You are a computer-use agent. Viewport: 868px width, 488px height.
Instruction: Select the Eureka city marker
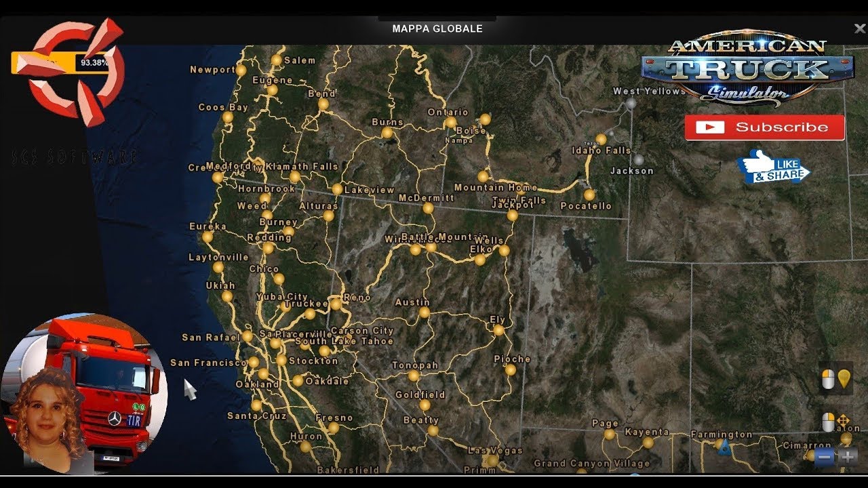pyautogui.click(x=208, y=237)
